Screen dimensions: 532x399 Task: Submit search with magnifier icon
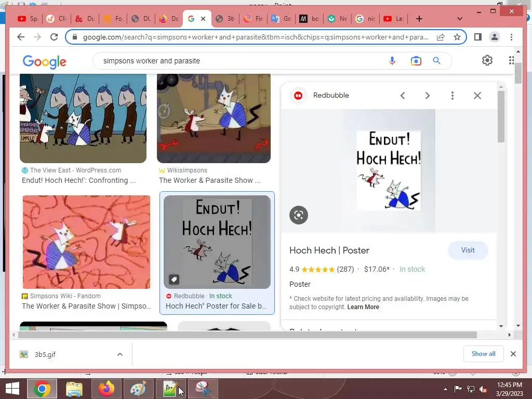pos(436,61)
